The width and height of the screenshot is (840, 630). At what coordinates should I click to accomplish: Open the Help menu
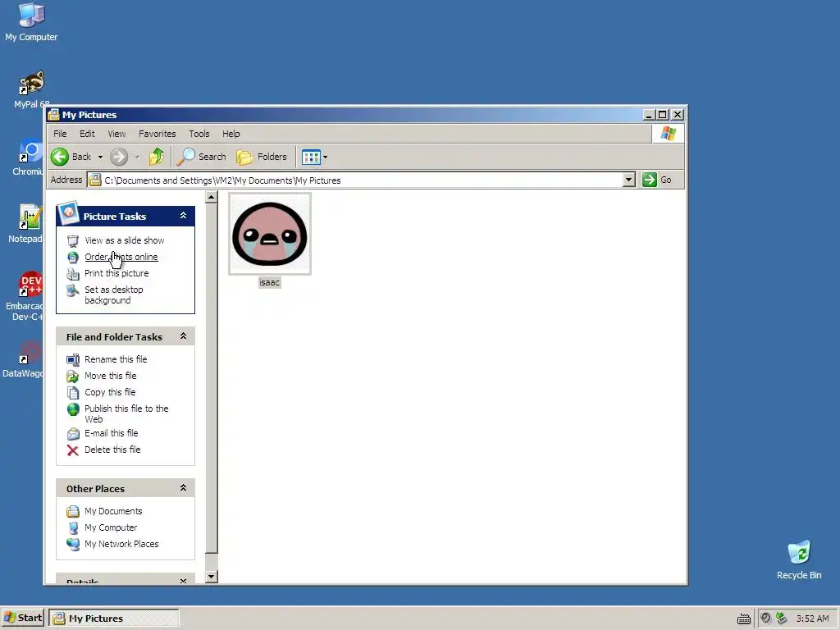pos(231,134)
